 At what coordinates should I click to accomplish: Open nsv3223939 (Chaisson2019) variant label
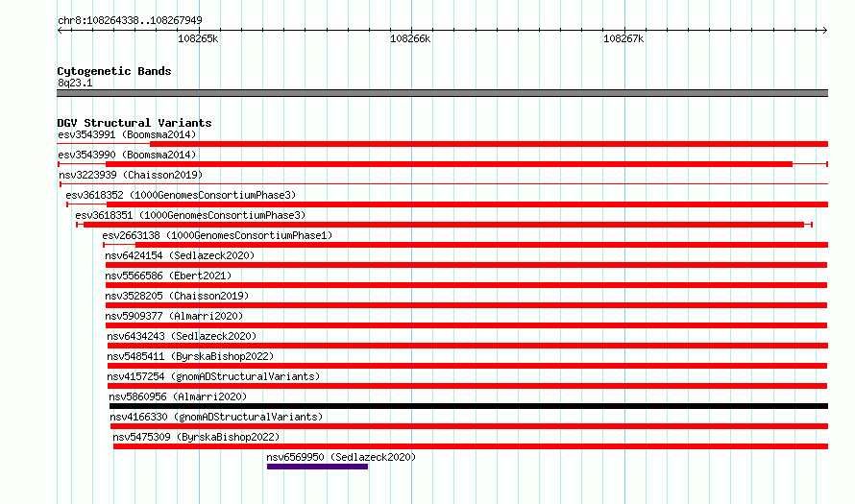point(131,175)
